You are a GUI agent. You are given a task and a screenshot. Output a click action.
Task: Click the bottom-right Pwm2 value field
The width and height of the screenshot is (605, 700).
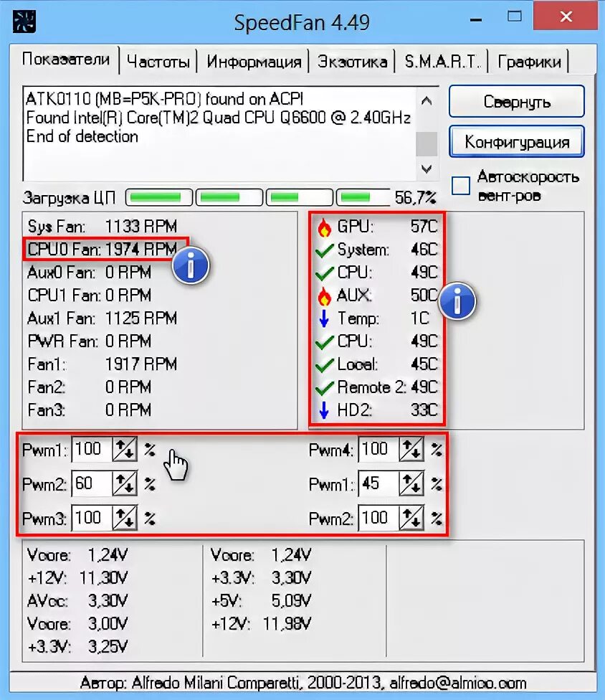click(x=378, y=518)
